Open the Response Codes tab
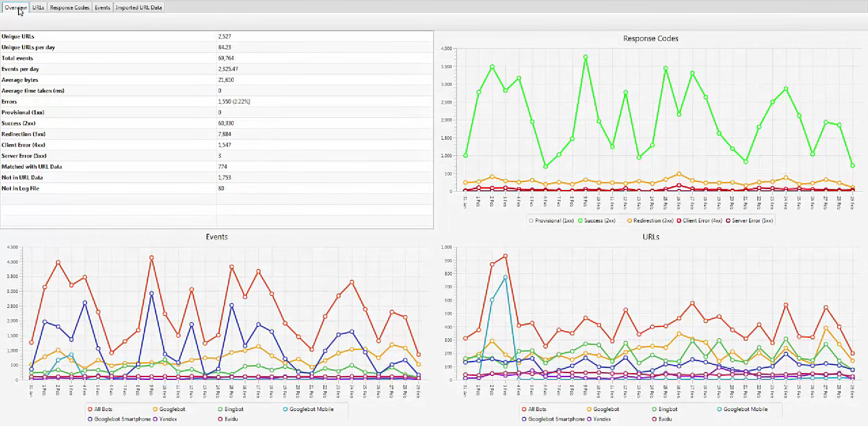 point(69,7)
